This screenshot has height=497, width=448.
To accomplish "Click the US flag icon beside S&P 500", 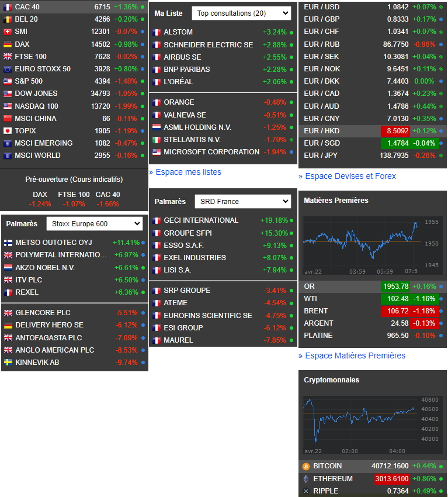I will [8, 81].
